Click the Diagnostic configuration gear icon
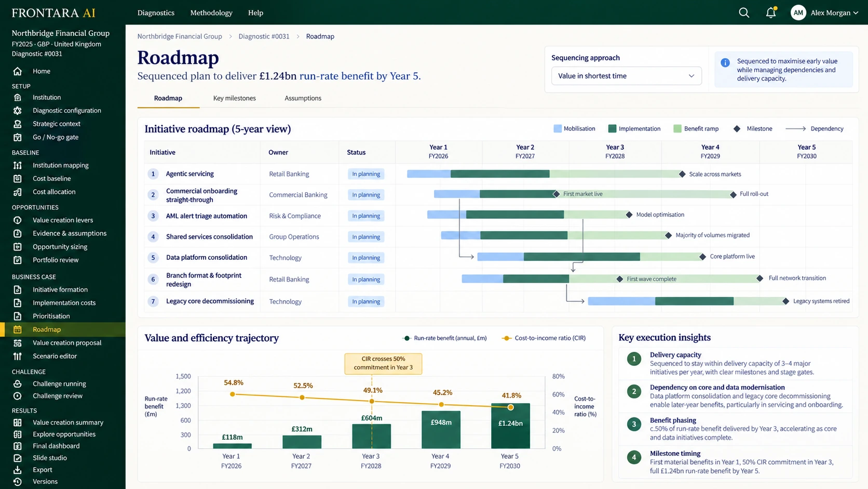868x489 pixels. coord(18,111)
